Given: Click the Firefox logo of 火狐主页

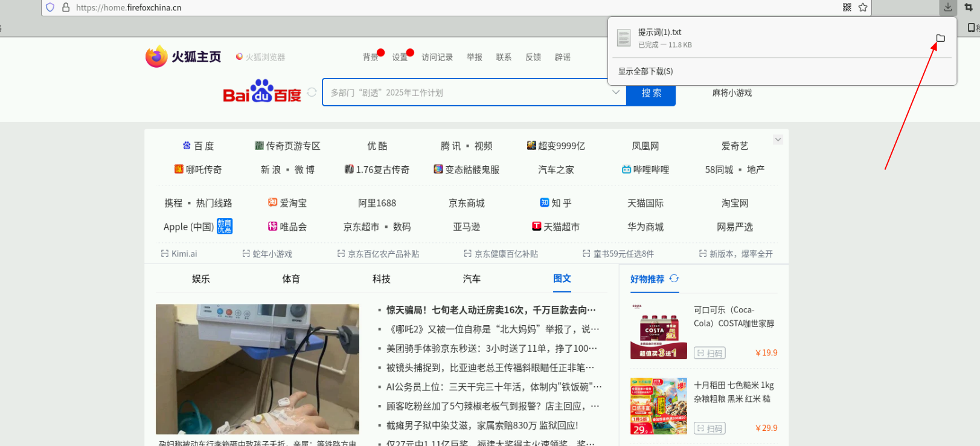Looking at the screenshot, I should [156, 56].
